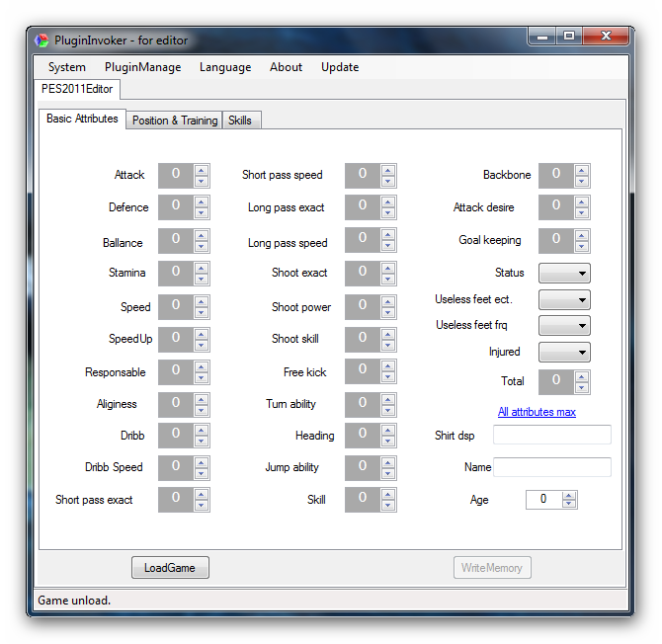Click the Stamina value field

(x=176, y=274)
